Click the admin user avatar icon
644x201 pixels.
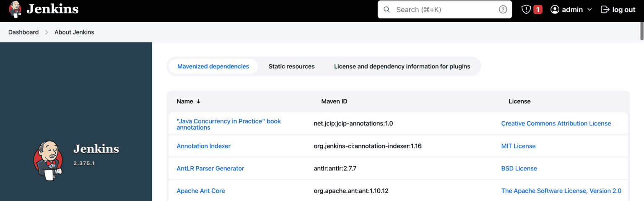(555, 10)
